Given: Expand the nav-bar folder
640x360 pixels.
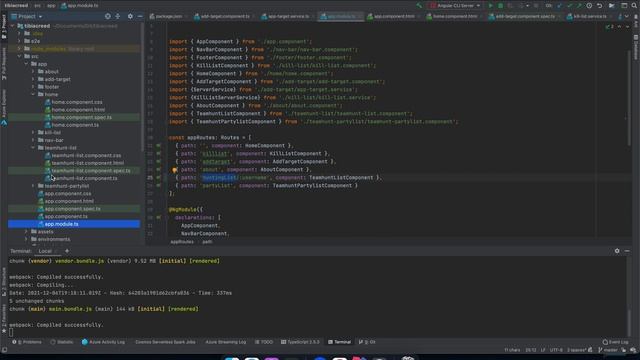Looking at the screenshot, I should [33, 140].
